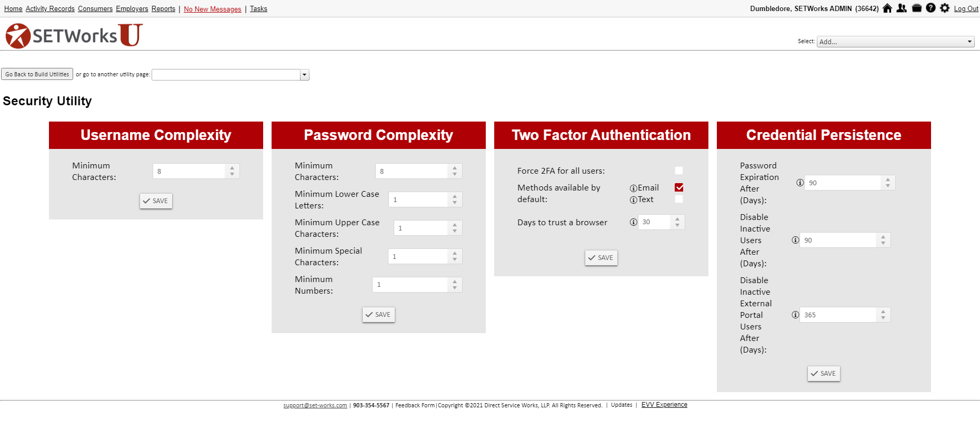Screen dimensions: 980x431
Task: Save Two Factor Authentication settings
Action: (x=601, y=258)
